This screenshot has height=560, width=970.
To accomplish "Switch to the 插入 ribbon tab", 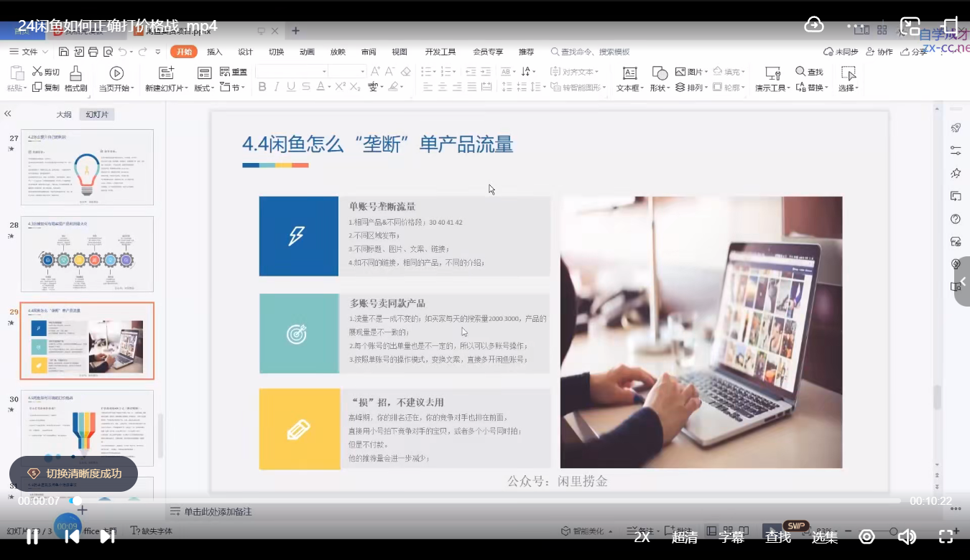I will coord(213,51).
